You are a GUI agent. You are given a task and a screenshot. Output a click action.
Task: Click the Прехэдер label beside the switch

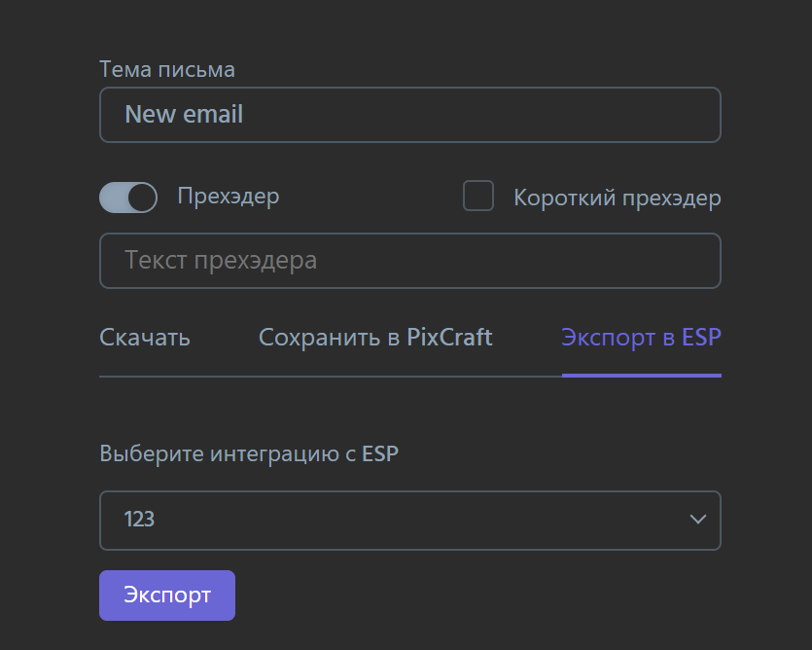point(229,197)
